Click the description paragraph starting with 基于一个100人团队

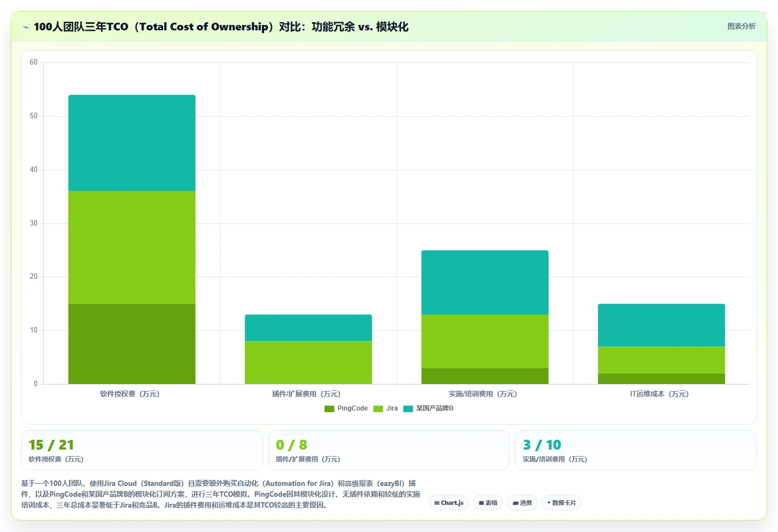pyautogui.click(x=221, y=494)
